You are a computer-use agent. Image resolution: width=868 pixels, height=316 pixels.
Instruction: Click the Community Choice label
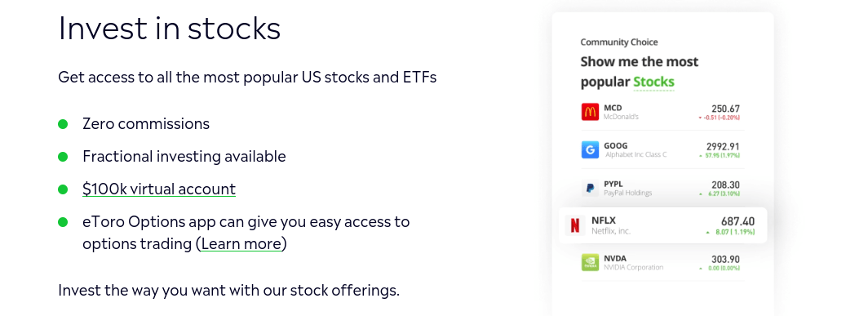[619, 42]
